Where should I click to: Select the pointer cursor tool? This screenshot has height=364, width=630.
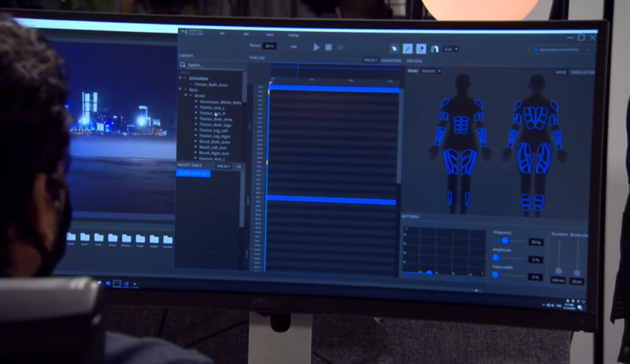point(393,48)
